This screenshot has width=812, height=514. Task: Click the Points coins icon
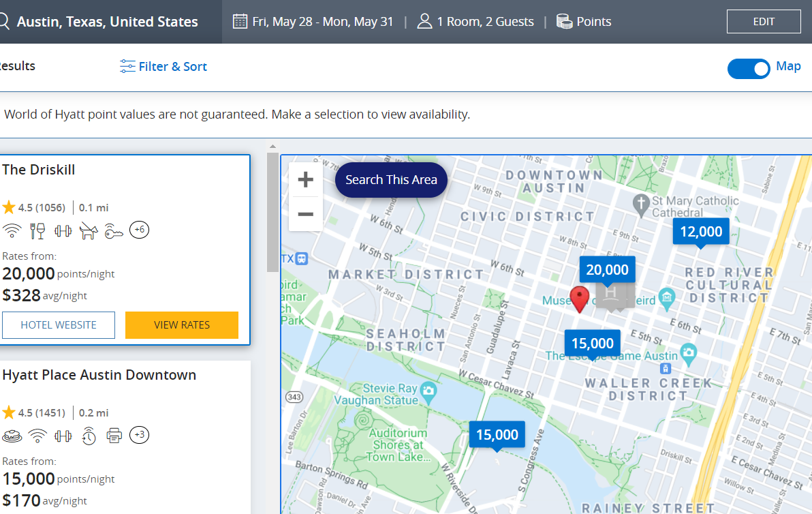[564, 21]
